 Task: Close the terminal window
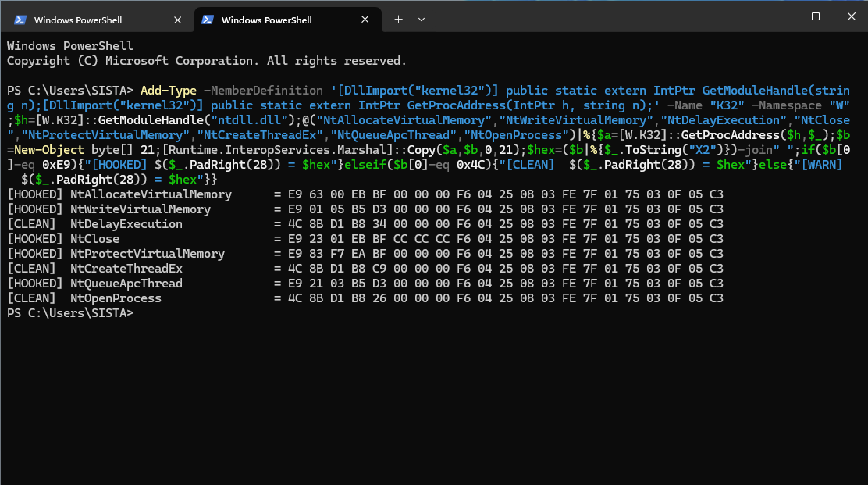click(852, 16)
